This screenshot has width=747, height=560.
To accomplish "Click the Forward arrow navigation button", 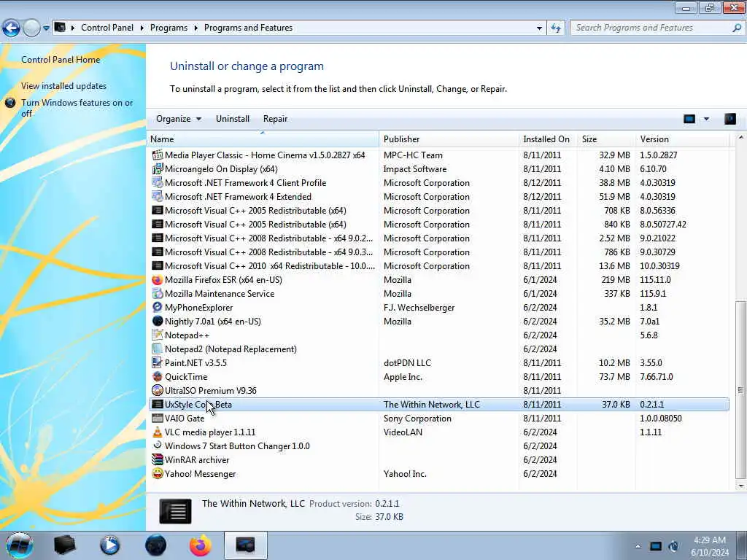I will 32,28.
